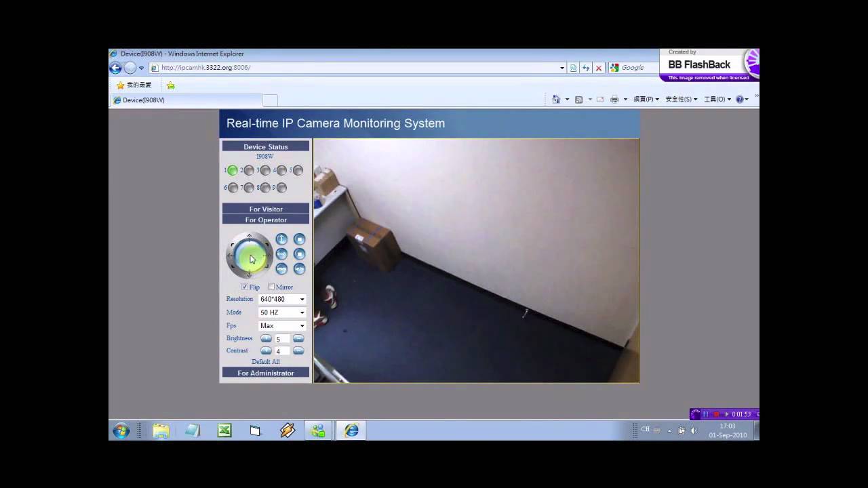The width and height of the screenshot is (868, 488).
Task: Select camera device status light 1
Action: pos(233,171)
